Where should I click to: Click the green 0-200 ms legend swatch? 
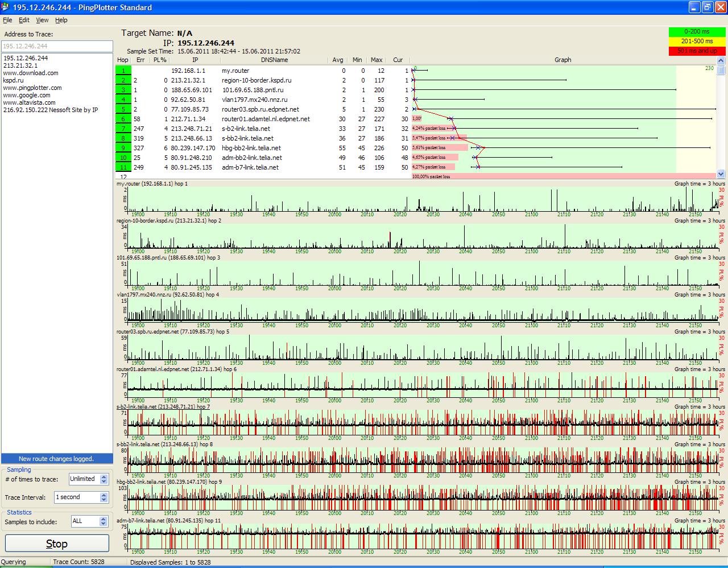point(697,32)
